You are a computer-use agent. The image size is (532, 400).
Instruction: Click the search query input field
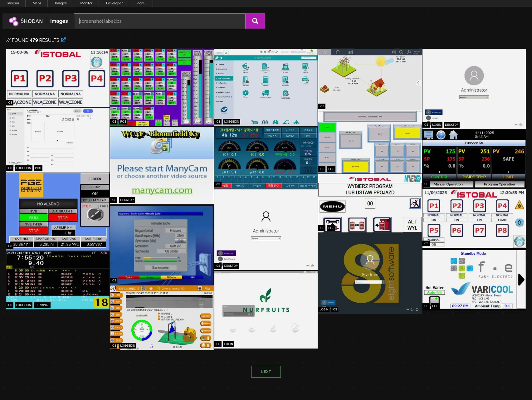[160, 21]
